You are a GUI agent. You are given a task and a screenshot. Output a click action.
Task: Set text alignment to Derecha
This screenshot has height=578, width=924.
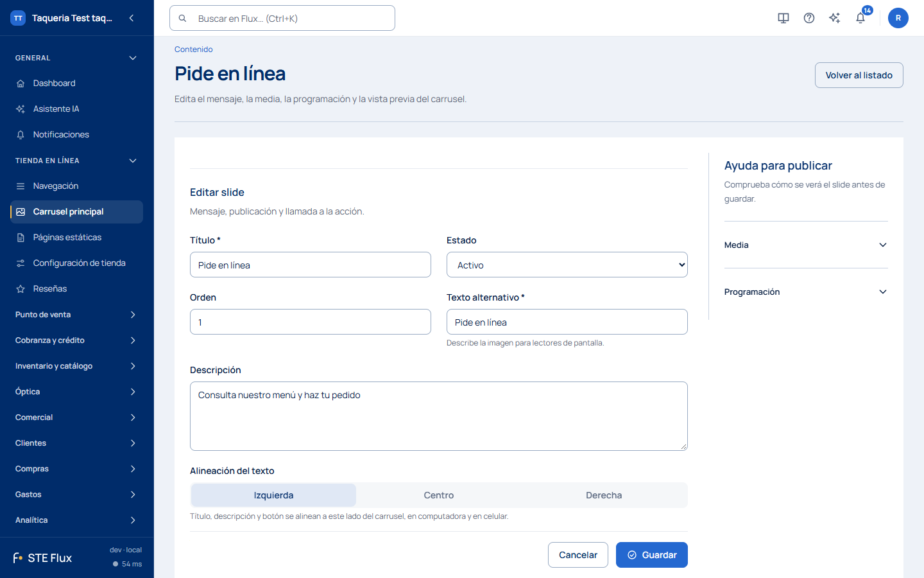604,495
